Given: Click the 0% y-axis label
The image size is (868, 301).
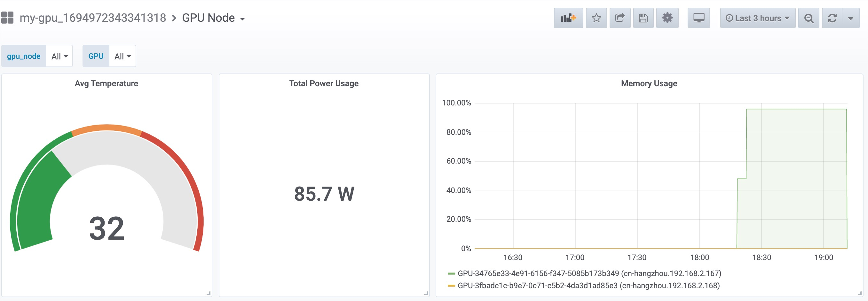Looking at the screenshot, I should pyautogui.click(x=466, y=249).
